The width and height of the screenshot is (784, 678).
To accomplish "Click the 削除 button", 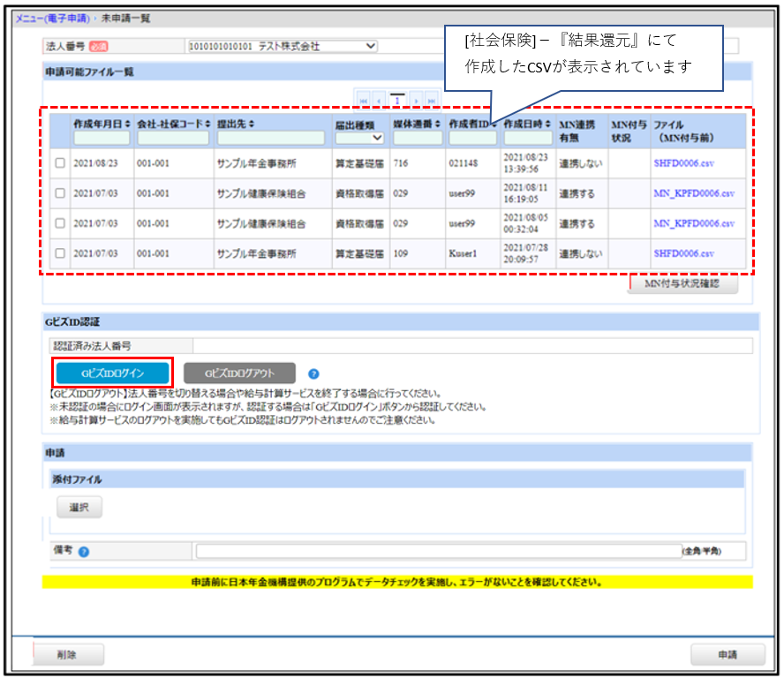I will [68, 654].
